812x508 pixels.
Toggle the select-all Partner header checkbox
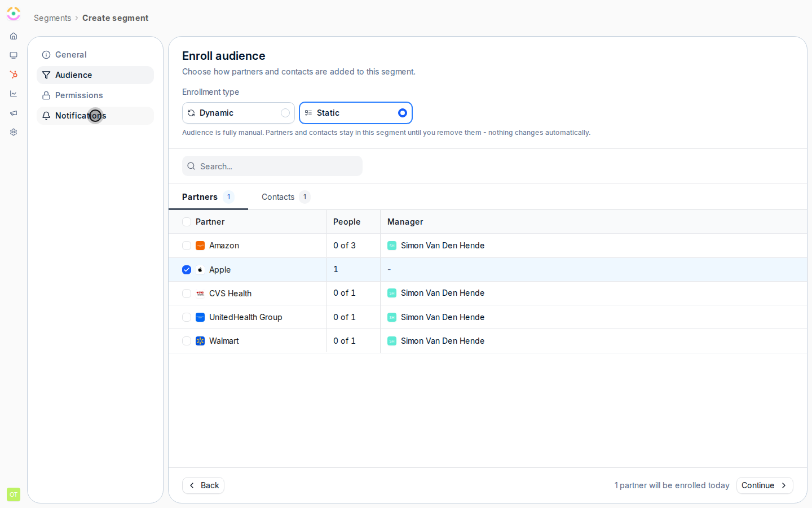187,222
